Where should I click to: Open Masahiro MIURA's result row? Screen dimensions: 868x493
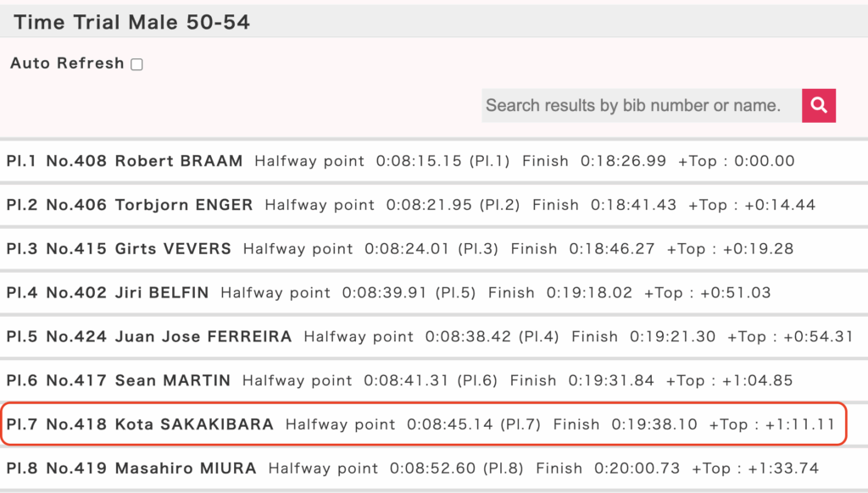click(434, 468)
